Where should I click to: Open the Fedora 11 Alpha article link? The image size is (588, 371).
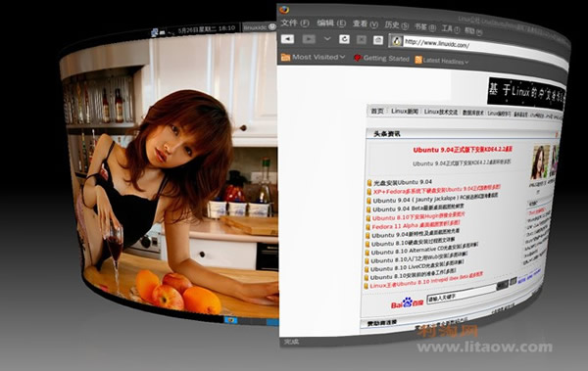416,225
